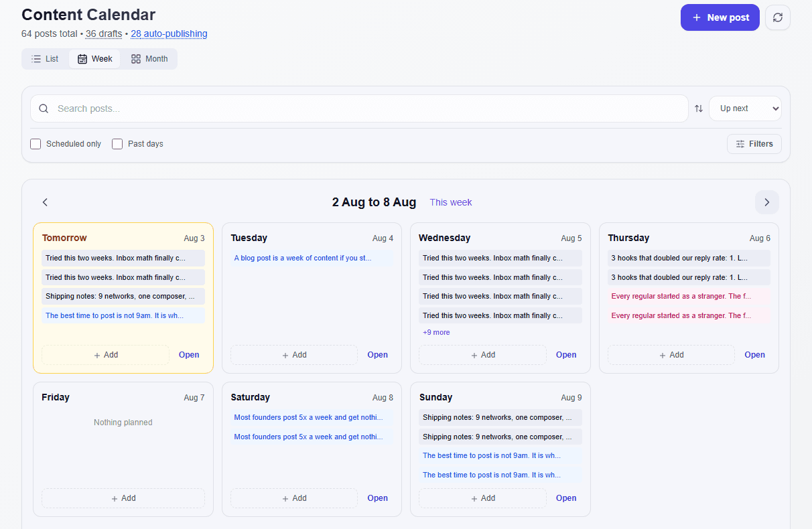Add a post to Friday Aug 7
Viewport: 812px width, 529px height.
click(123, 498)
